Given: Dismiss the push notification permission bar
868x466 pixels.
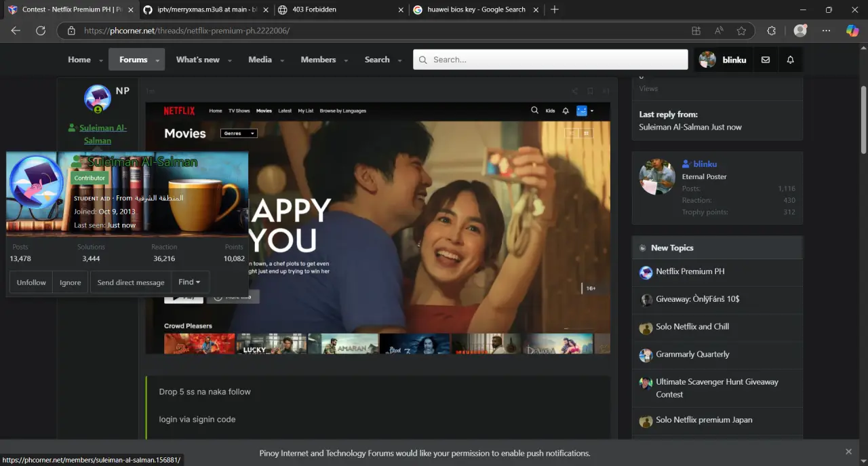Looking at the screenshot, I should [848, 452].
